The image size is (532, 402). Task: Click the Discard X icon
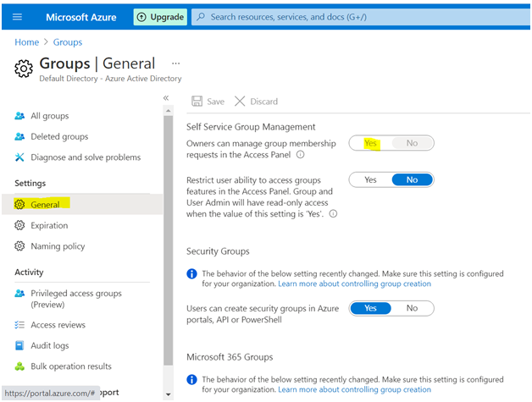coord(240,101)
